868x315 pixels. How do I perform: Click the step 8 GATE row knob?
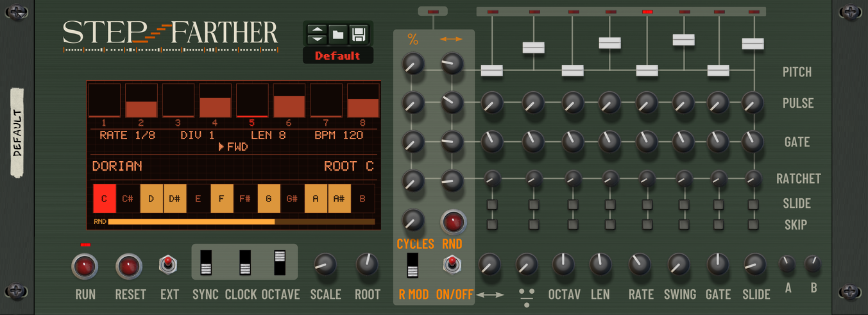tap(753, 141)
